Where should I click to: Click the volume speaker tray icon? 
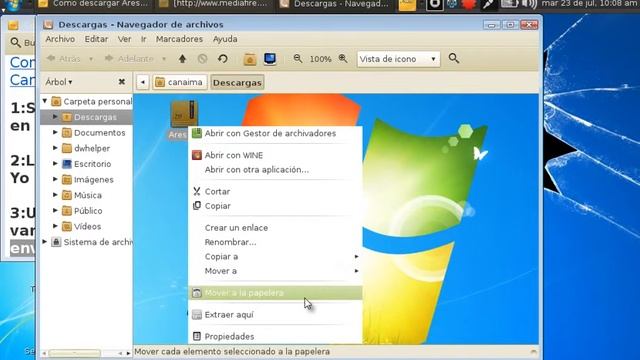pyautogui.click(x=529, y=4)
